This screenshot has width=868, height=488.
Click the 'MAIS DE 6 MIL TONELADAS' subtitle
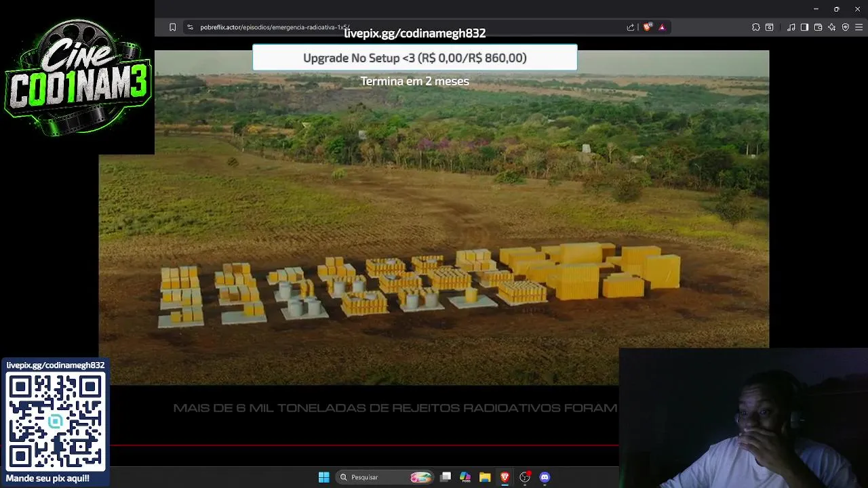(395, 408)
